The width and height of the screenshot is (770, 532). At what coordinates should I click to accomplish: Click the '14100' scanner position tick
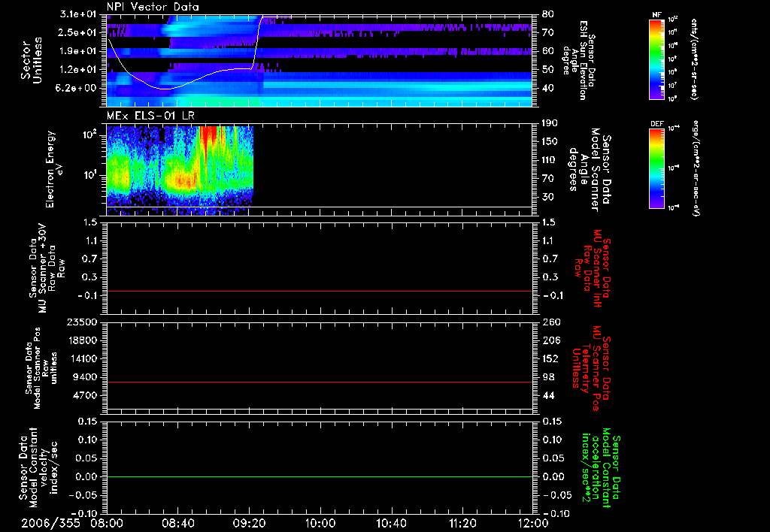(82, 358)
